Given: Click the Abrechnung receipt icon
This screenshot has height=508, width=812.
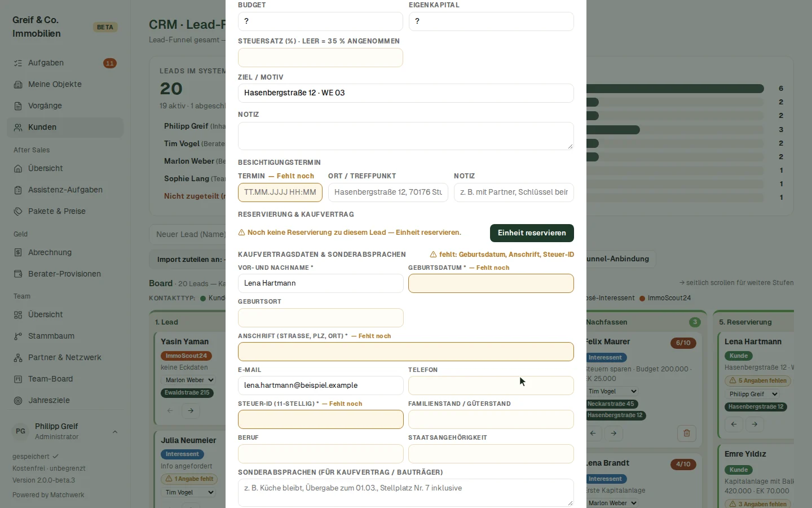Looking at the screenshot, I should (18, 253).
